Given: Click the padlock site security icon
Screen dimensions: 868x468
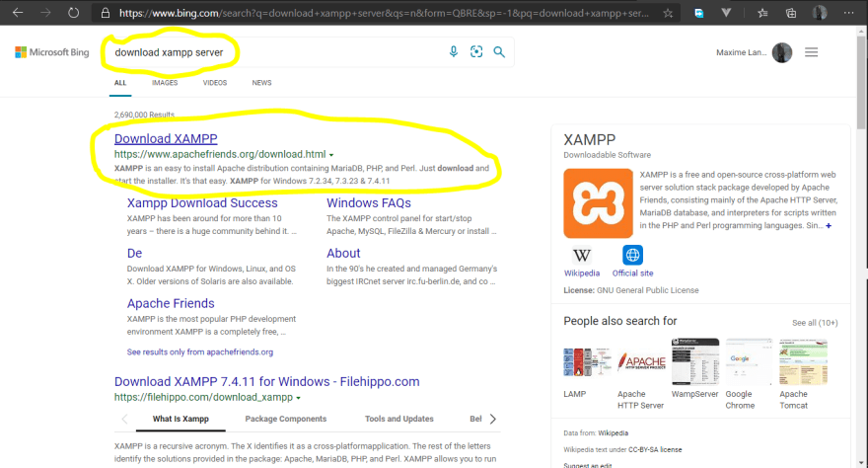Looking at the screenshot, I should [x=106, y=13].
